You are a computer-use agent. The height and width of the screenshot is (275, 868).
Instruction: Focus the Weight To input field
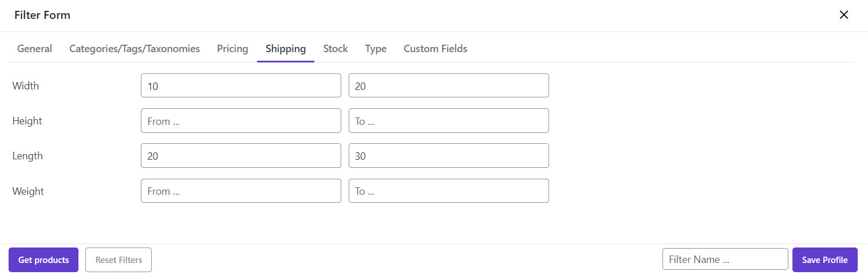coord(448,191)
